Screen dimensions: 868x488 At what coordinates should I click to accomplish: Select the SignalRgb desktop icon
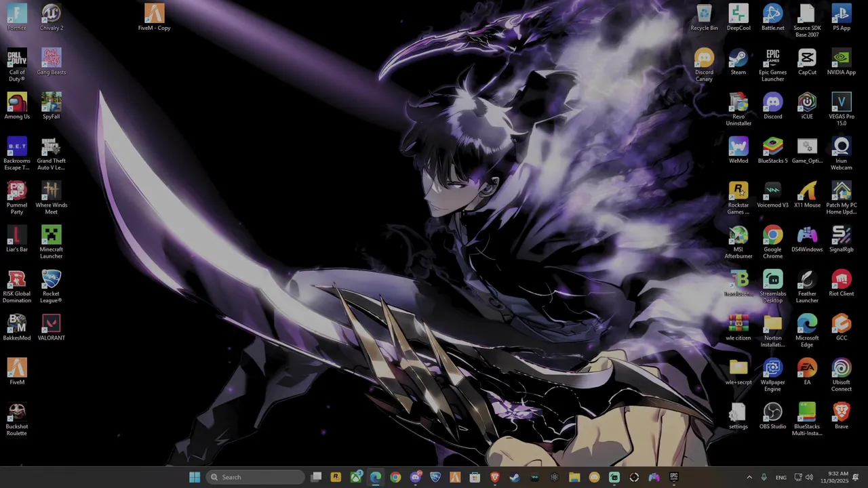tap(842, 239)
